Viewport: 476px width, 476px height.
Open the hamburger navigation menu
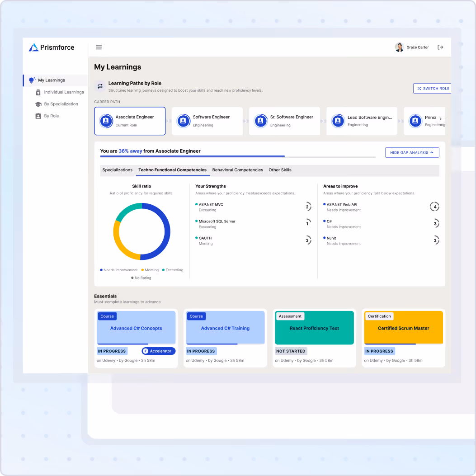coord(99,47)
